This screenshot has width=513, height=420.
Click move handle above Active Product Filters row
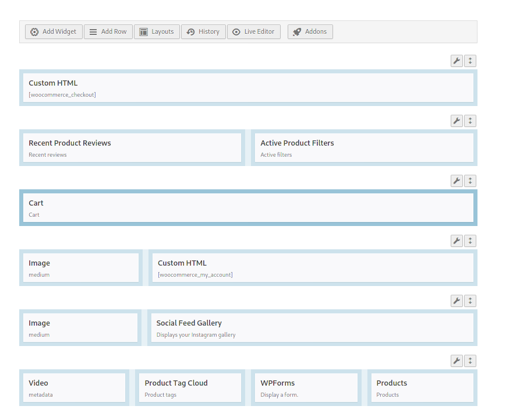click(x=470, y=121)
